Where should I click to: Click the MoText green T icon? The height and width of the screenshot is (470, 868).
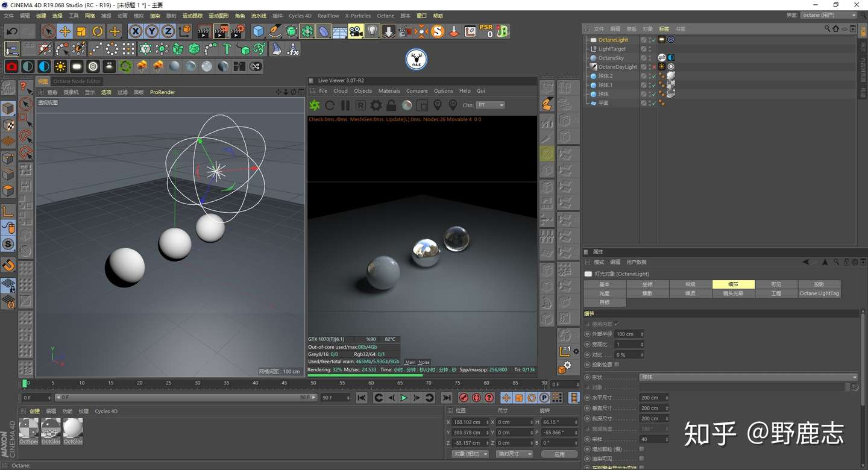point(227,49)
